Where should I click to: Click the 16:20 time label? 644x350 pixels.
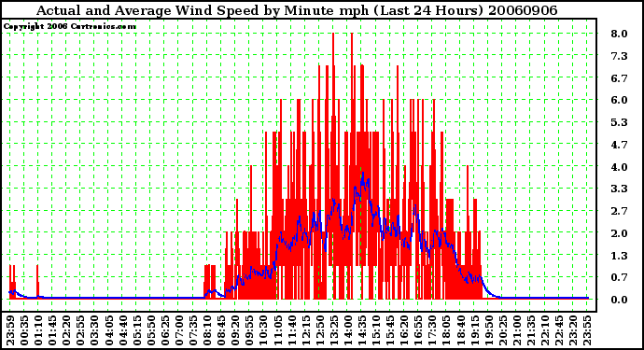tap(404, 330)
